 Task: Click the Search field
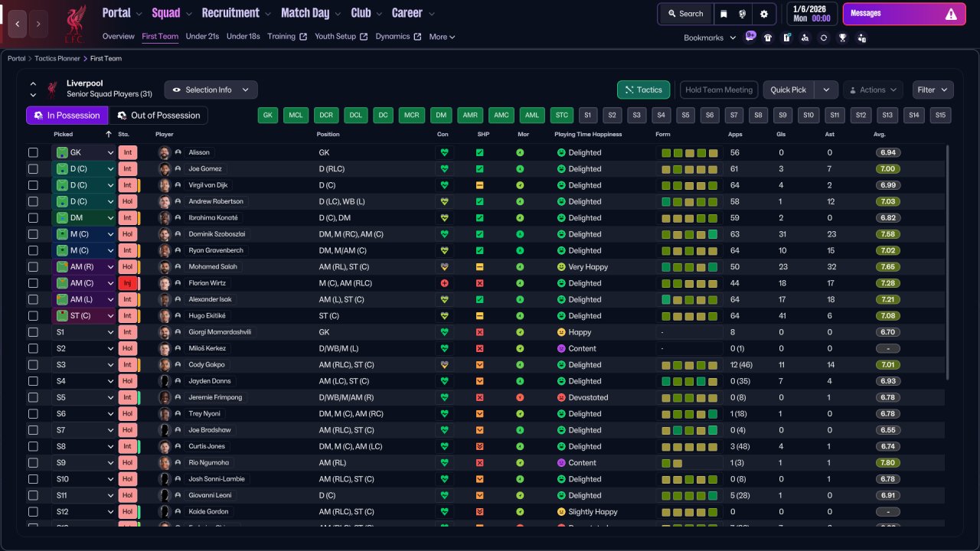tap(684, 14)
